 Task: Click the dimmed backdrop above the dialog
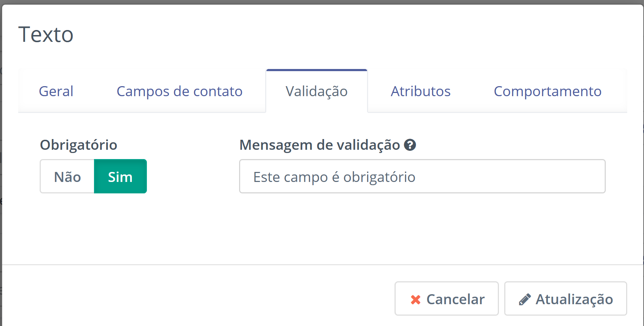322,2
